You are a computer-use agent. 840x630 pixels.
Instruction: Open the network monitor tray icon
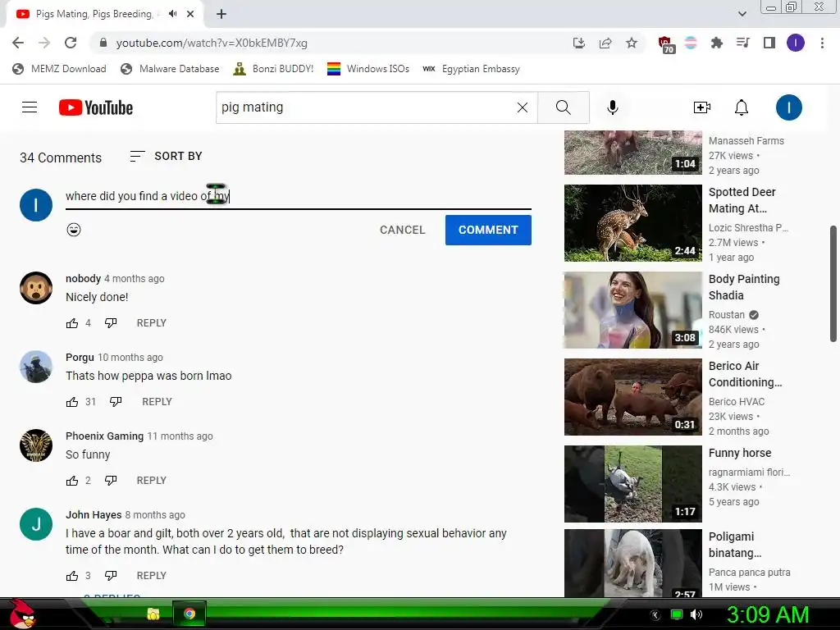677,614
